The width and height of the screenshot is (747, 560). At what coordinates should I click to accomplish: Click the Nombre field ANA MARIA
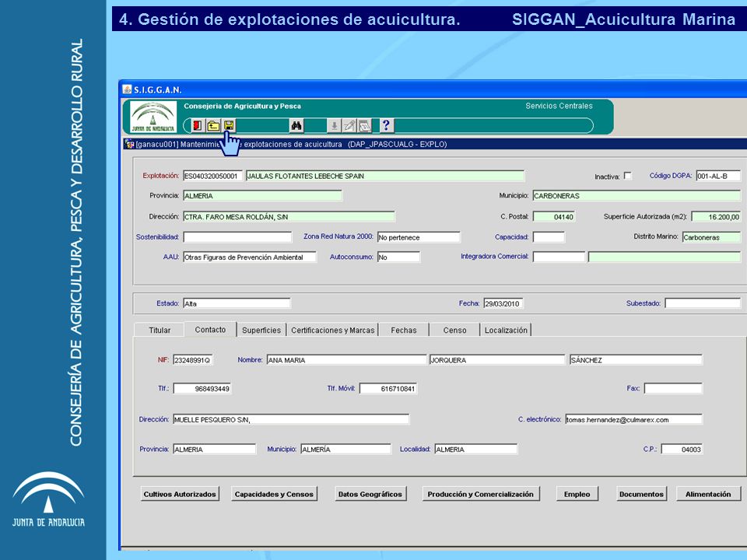[x=346, y=360]
